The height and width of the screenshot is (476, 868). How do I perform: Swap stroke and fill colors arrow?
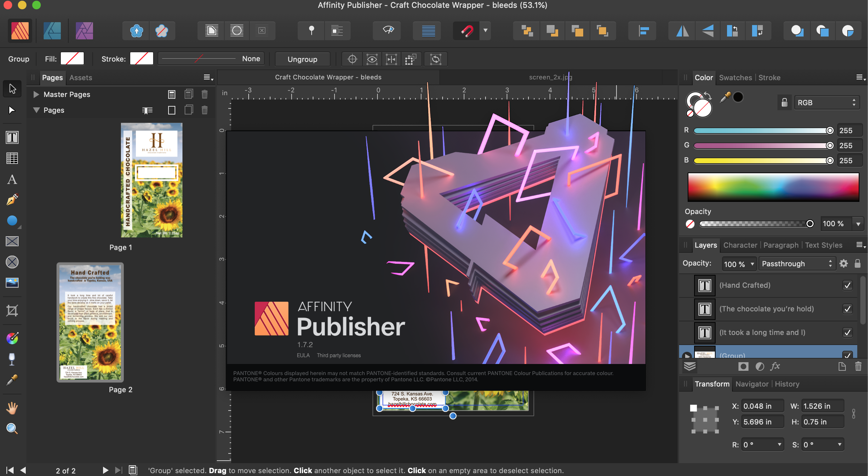click(x=708, y=96)
